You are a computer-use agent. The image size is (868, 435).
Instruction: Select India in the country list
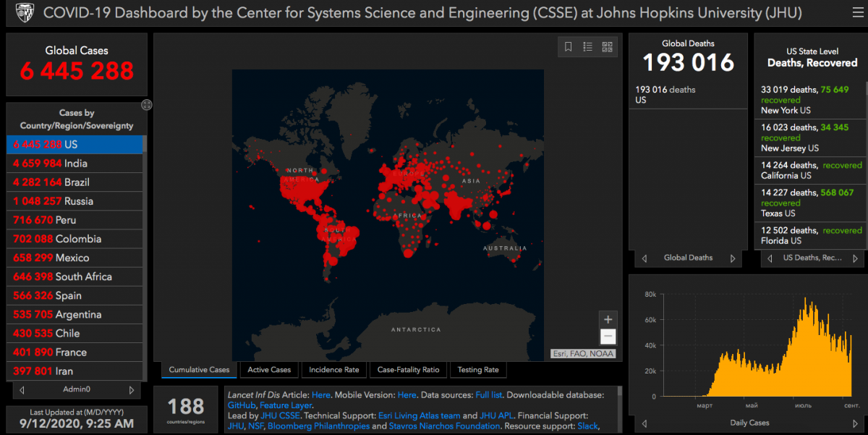pos(75,164)
